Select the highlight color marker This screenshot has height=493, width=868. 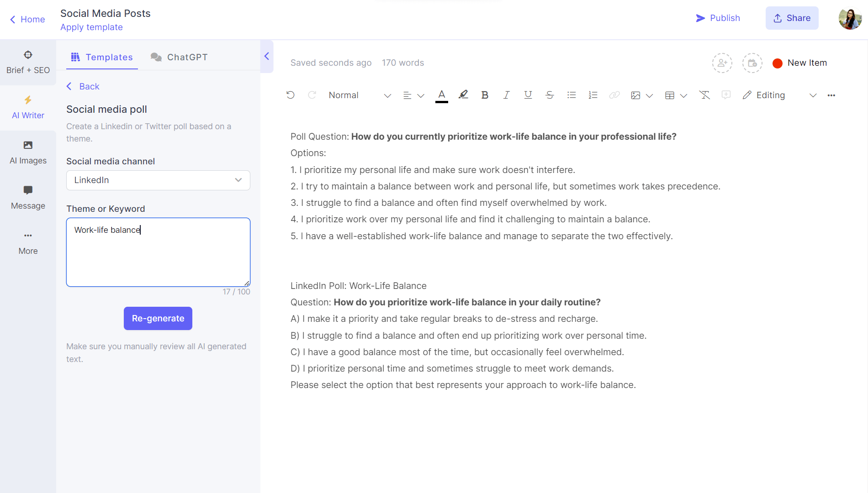[463, 95]
